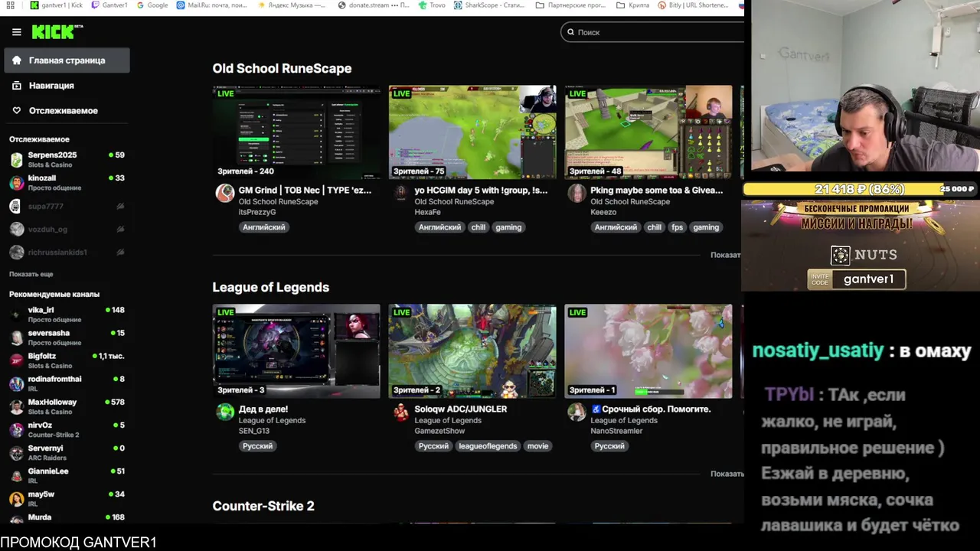The height and width of the screenshot is (551, 980).
Task: Focus the Поиск search field
Action: [652, 32]
